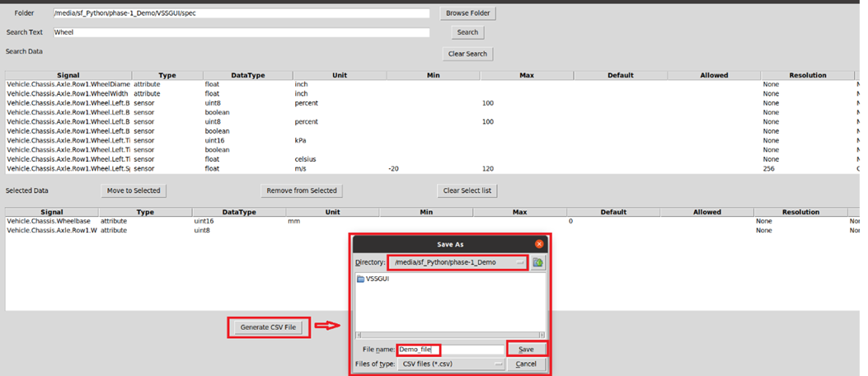Click Generate CSV File button

tap(269, 327)
